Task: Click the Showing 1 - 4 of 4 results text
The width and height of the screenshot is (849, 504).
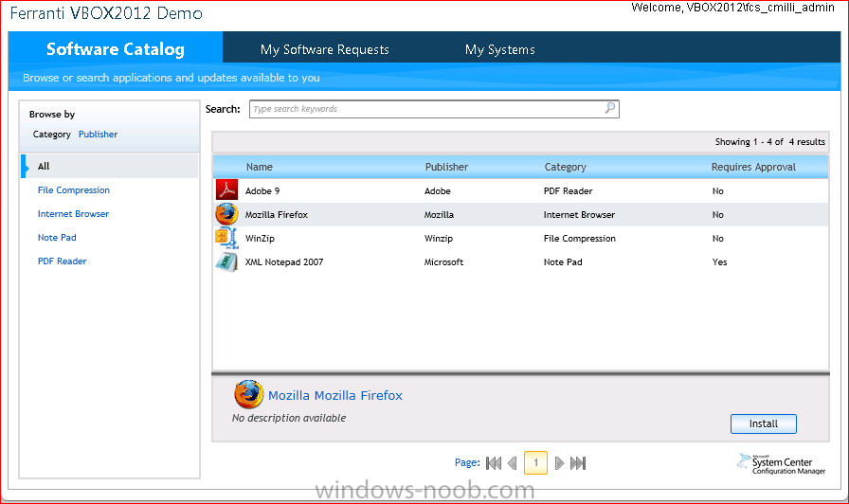Action: tap(770, 142)
